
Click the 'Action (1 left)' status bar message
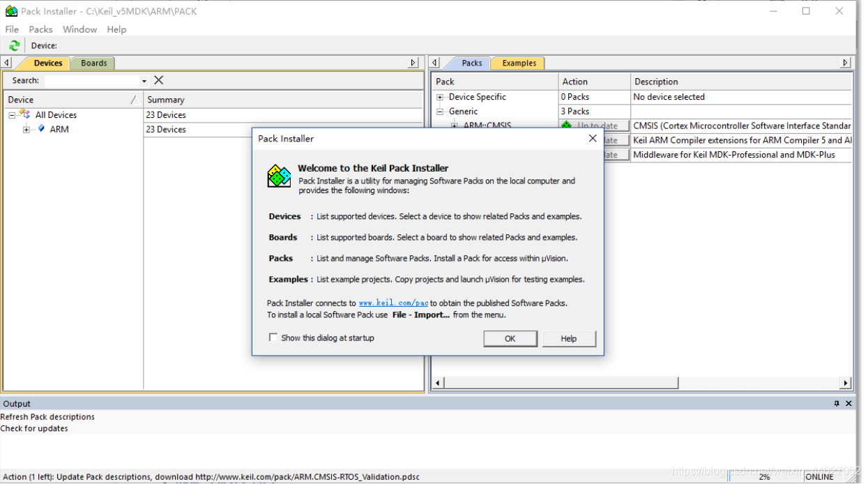[211, 477]
